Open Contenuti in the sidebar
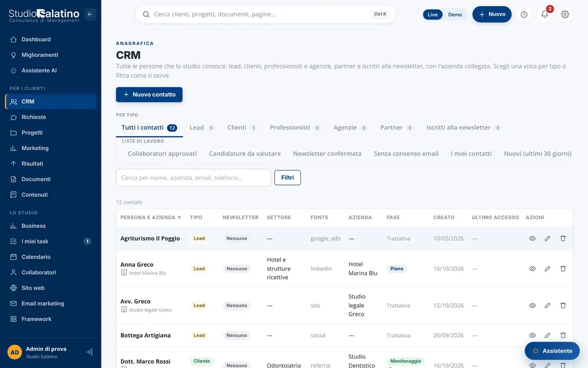588x368 pixels. tap(50, 195)
